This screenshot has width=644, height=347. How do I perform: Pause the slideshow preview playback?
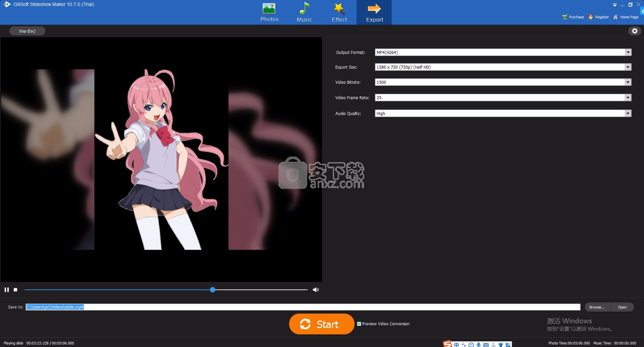click(x=6, y=289)
